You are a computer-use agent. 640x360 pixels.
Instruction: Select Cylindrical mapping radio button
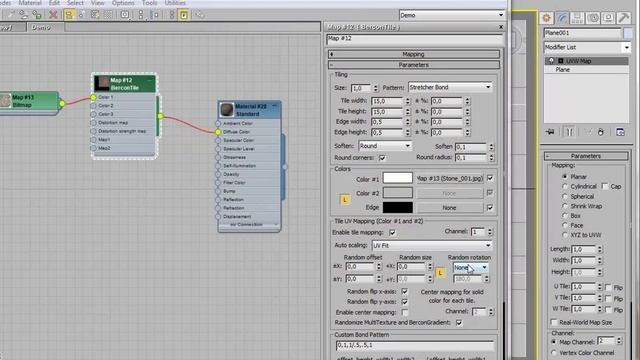pyautogui.click(x=565, y=186)
